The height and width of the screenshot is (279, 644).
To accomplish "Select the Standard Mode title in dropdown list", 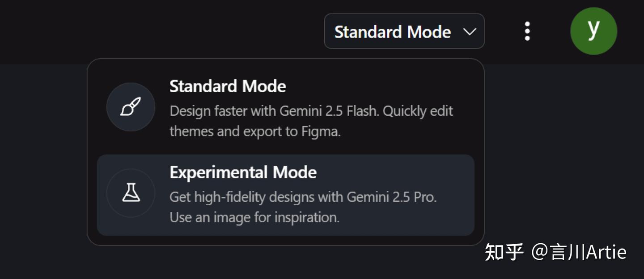I will [228, 86].
